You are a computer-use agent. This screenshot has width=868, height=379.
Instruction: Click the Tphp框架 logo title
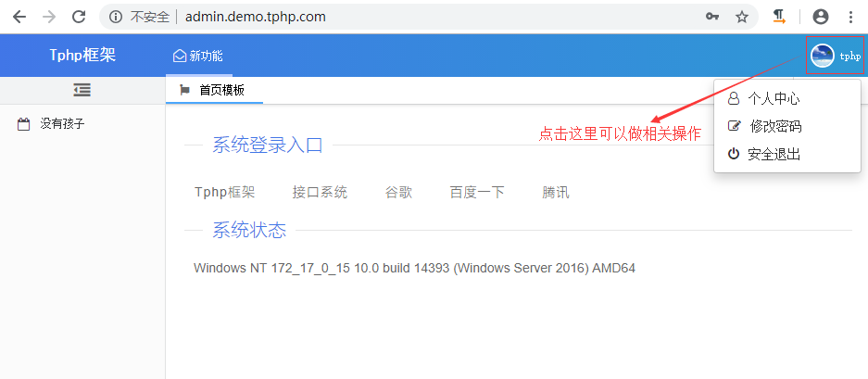[82, 56]
